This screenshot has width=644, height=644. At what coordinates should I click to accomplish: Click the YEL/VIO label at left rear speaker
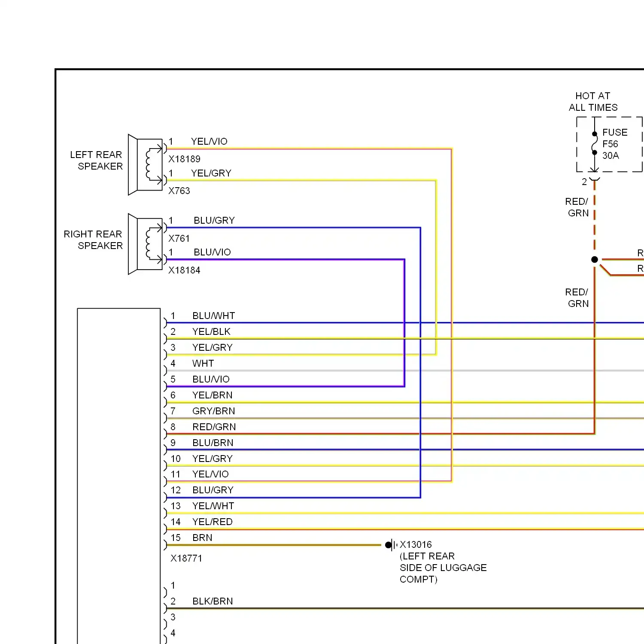(x=209, y=141)
